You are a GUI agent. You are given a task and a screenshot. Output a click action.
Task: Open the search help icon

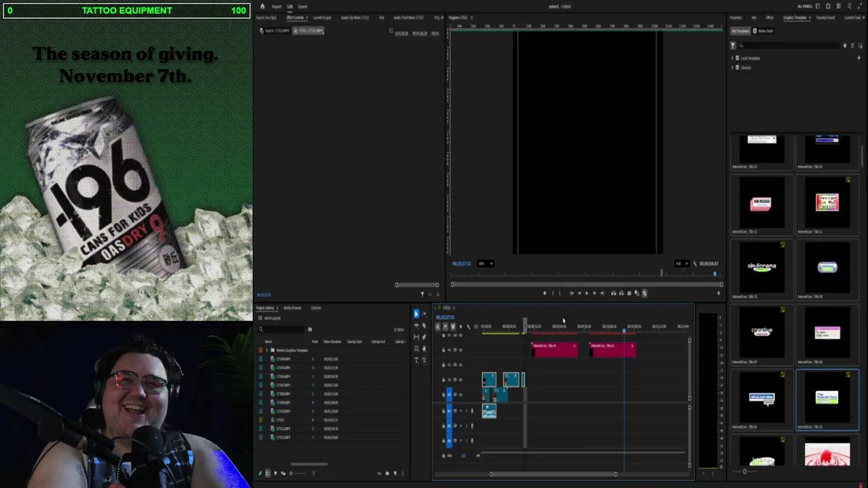click(x=849, y=6)
